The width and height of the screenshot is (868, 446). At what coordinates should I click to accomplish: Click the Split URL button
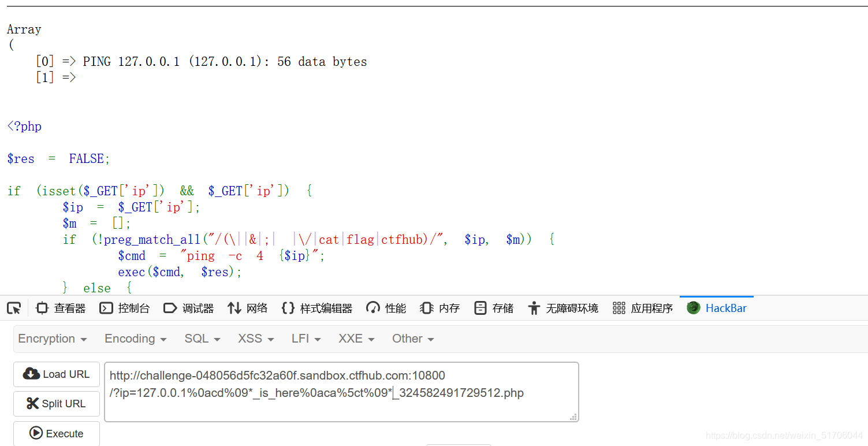pos(57,404)
